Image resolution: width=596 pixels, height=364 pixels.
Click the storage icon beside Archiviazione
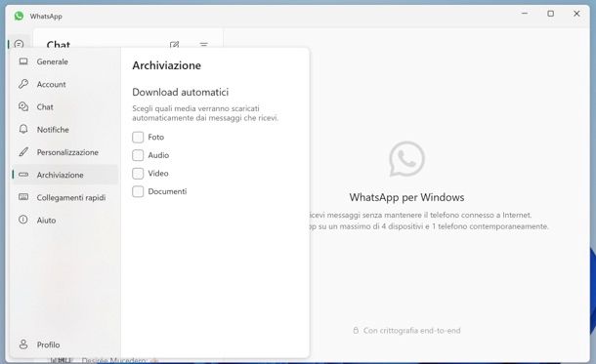coord(23,175)
